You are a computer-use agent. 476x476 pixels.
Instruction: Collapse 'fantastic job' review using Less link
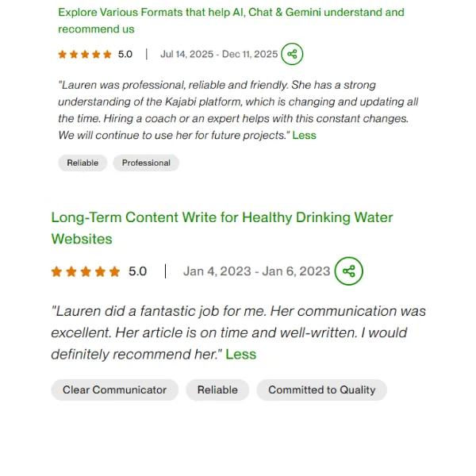point(240,355)
